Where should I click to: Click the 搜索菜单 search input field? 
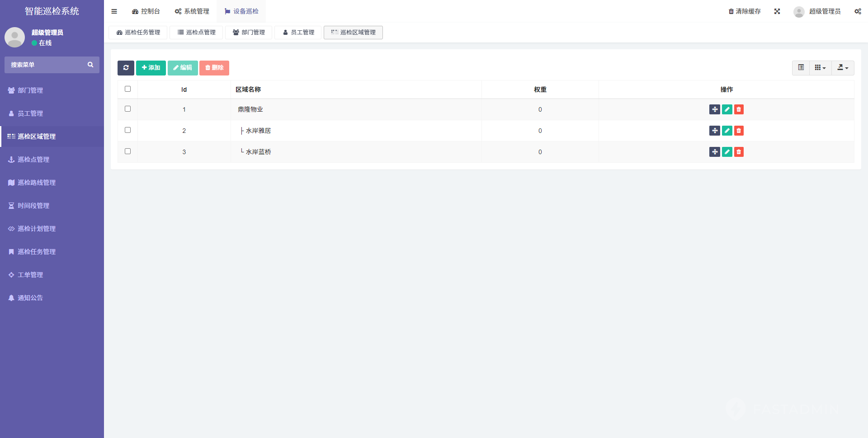coord(45,65)
